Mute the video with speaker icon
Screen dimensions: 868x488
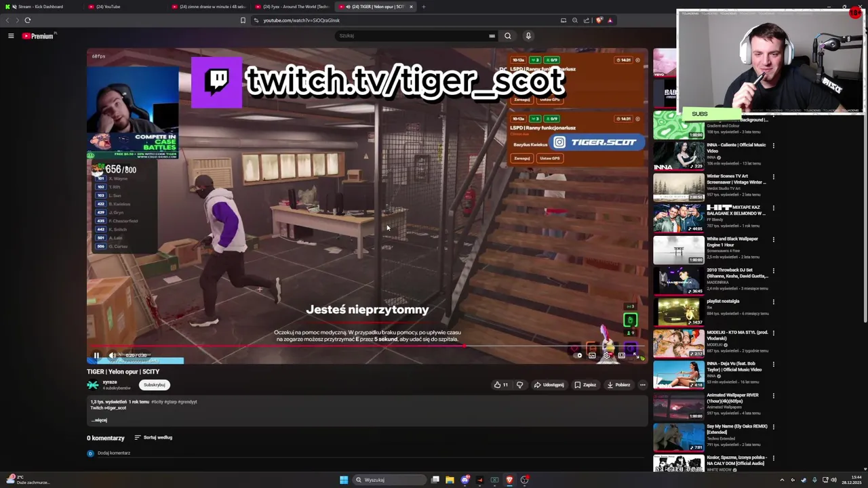(x=113, y=355)
